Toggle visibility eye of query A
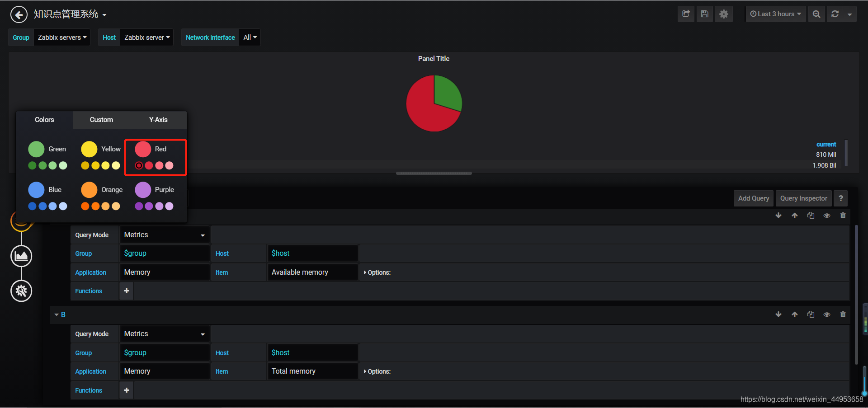The image size is (868, 408). (x=827, y=216)
